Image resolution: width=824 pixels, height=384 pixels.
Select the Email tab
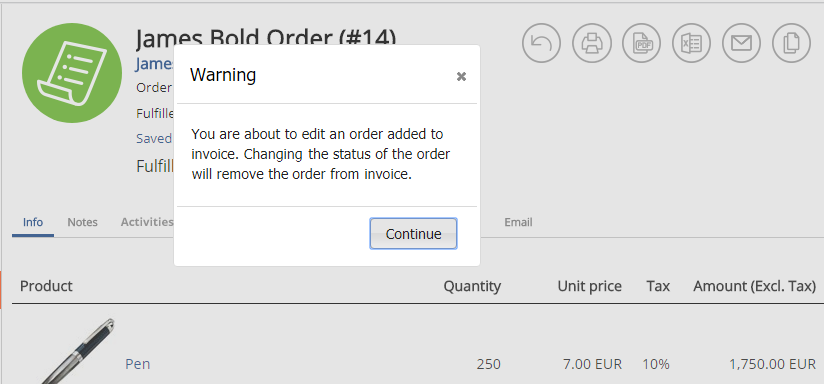coord(518,222)
